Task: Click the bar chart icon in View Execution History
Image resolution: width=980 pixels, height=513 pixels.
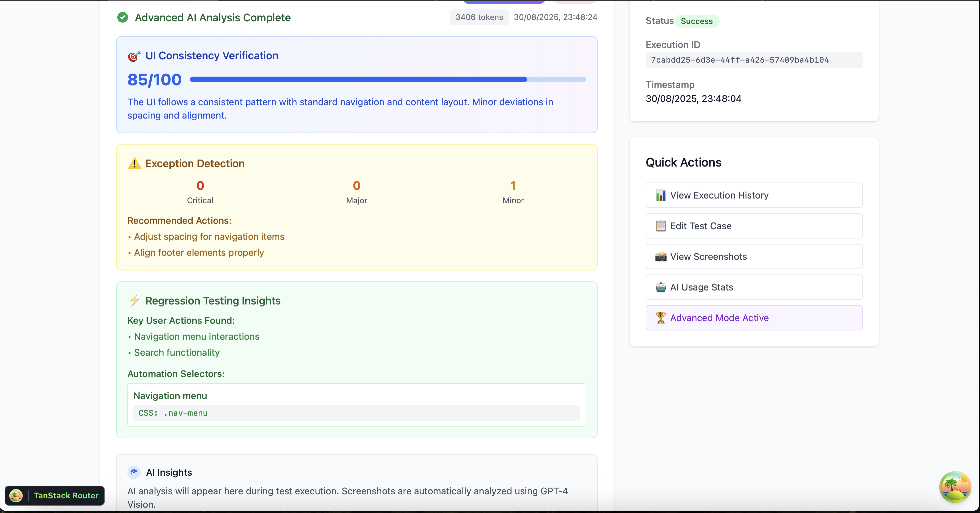Action: [x=660, y=196]
